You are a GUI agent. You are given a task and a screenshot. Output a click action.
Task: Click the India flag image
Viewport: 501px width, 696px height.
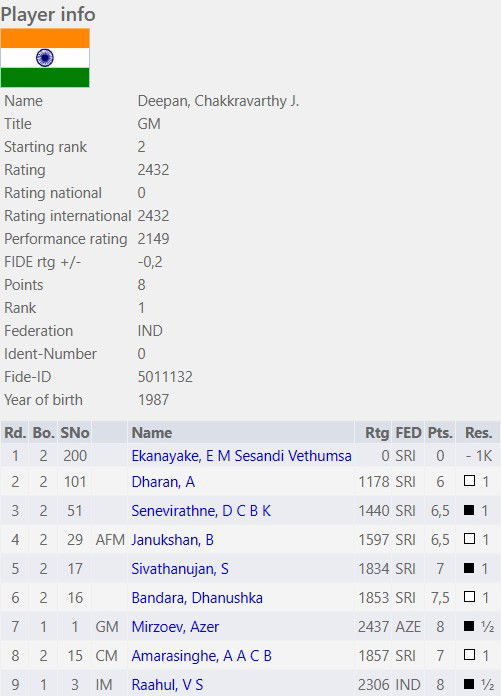(x=45, y=58)
